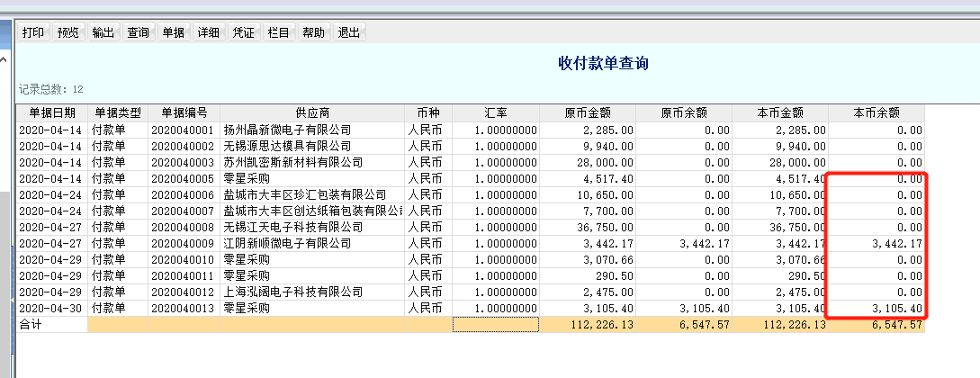Click the 单据类型 column header
The width and height of the screenshot is (980, 378).
[118, 113]
